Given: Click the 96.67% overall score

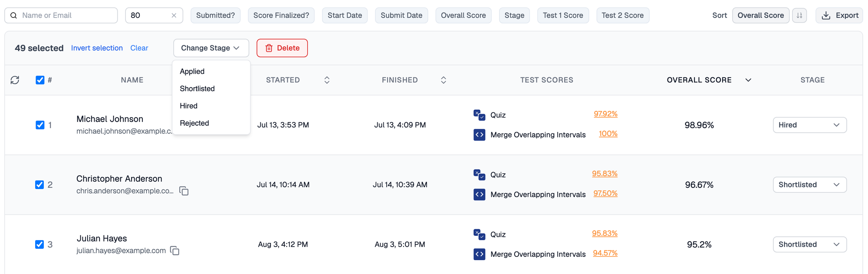Looking at the screenshot, I should point(699,185).
